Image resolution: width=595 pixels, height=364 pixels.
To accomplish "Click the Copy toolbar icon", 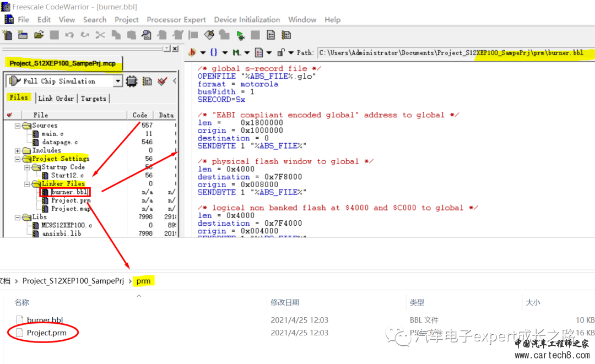I will click(x=116, y=35).
